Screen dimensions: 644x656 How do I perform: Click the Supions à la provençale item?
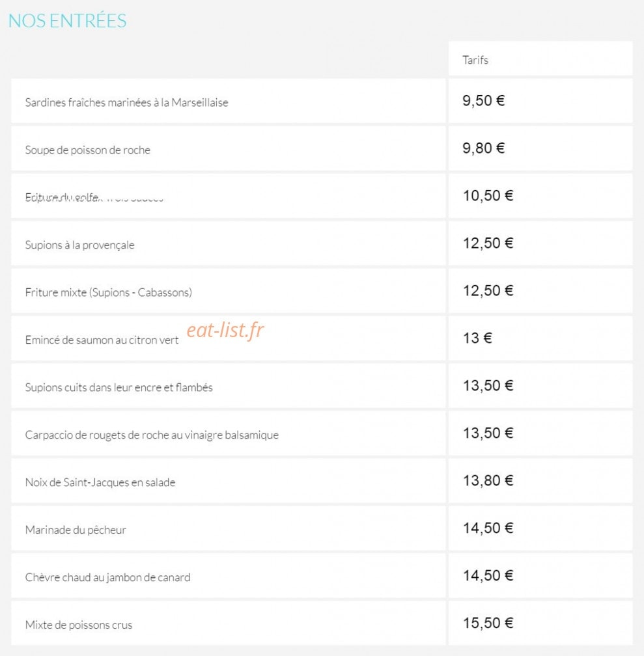point(79,245)
